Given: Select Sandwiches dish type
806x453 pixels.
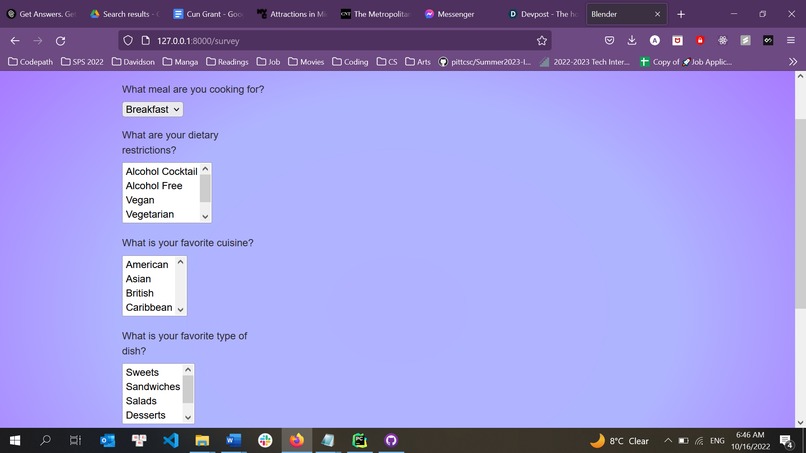Looking at the screenshot, I should click(153, 387).
